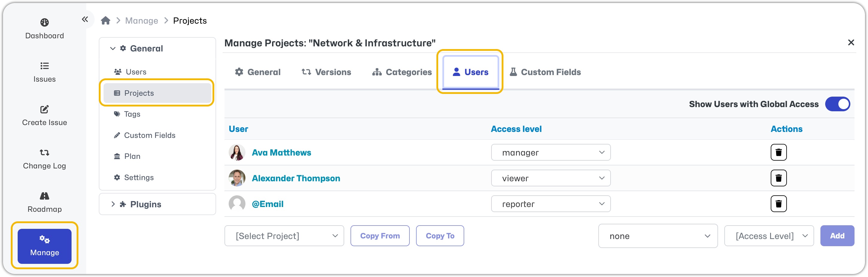Open Alexander Thompson's profile link
Image resolution: width=868 pixels, height=277 pixels.
pyautogui.click(x=296, y=178)
